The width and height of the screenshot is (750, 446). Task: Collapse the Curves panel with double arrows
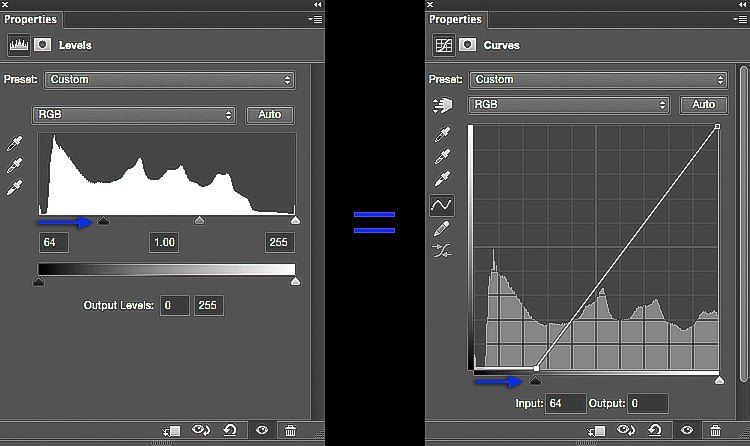click(742, 4)
